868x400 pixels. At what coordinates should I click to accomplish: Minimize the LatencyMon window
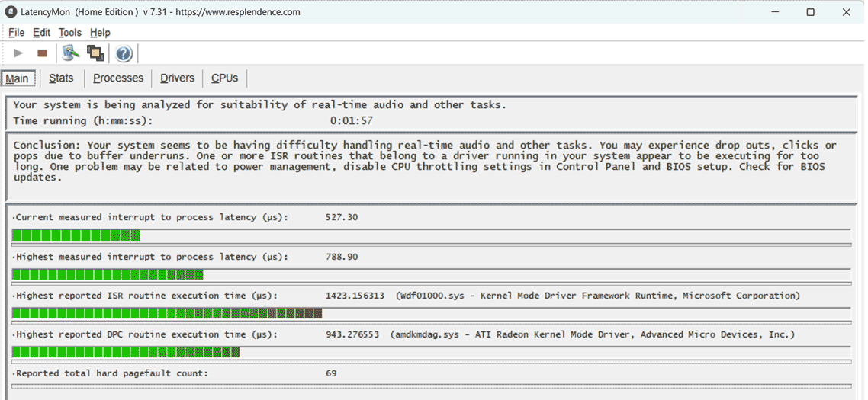pyautogui.click(x=775, y=11)
